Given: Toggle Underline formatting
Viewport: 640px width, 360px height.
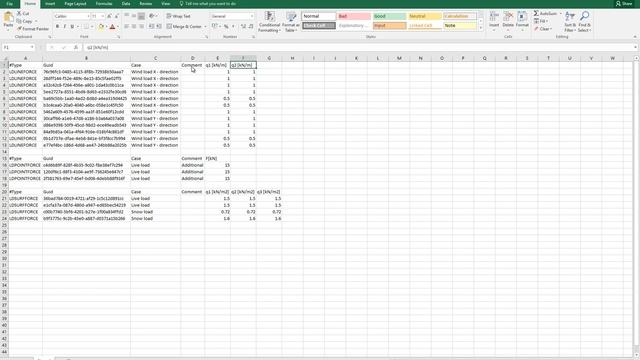Looking at the screenshot, I should tap(72, 27).
